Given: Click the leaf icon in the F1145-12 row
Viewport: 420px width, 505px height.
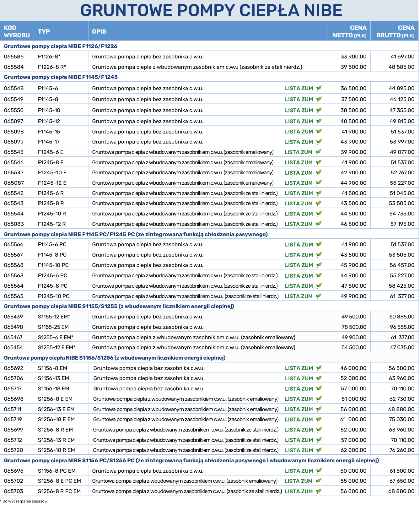Looking at the screenshot, I should (x=319, y=121).
